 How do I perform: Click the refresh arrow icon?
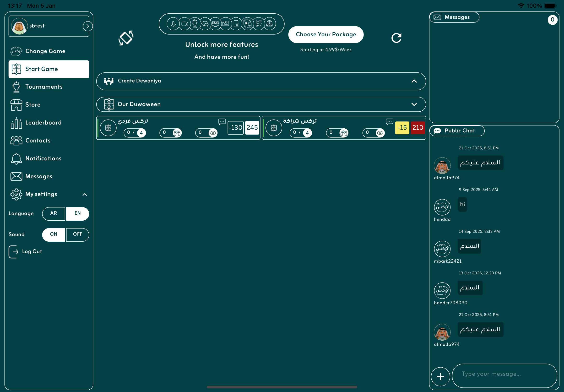tap(396, 38)
